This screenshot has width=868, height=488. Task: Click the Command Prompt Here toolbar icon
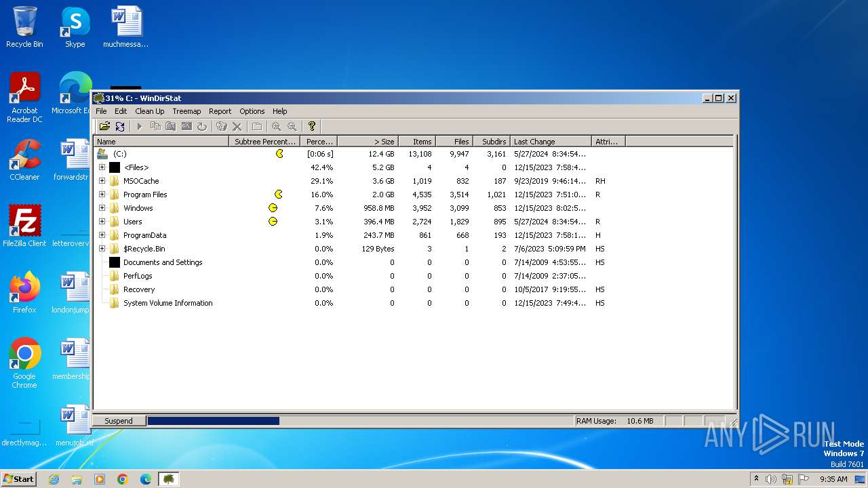(186, 126)
